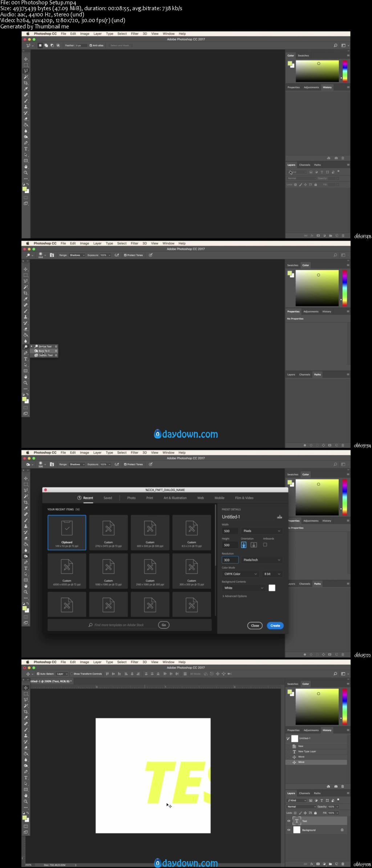Toggle the Auto-Select checkbox
372x868 pixels.
tap(39, 674)
